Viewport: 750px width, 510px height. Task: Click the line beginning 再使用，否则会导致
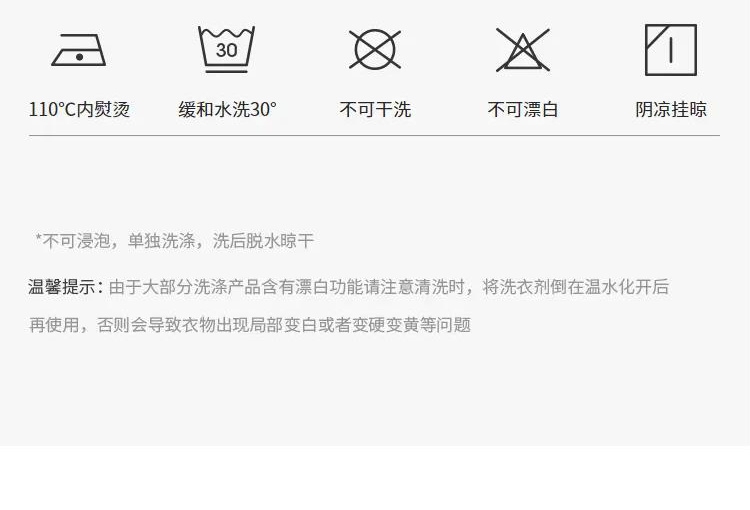tap(250, 325)
